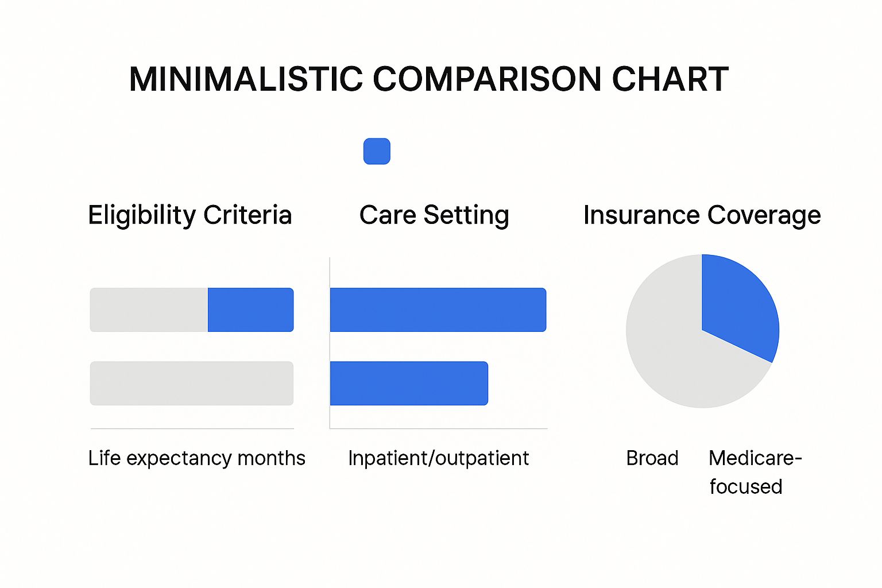Image resolution: width=882 pixels, height=588 pixels.
Task: Click the Broad label under the pie
Action: (652, 458)
